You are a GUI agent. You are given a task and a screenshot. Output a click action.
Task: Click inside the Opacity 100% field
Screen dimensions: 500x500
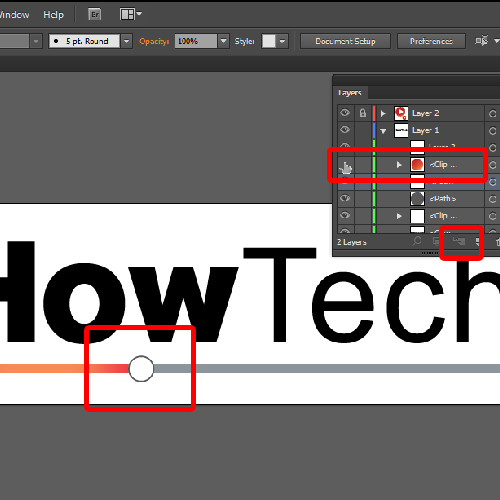pyautogui.click(x=196, y=41)
